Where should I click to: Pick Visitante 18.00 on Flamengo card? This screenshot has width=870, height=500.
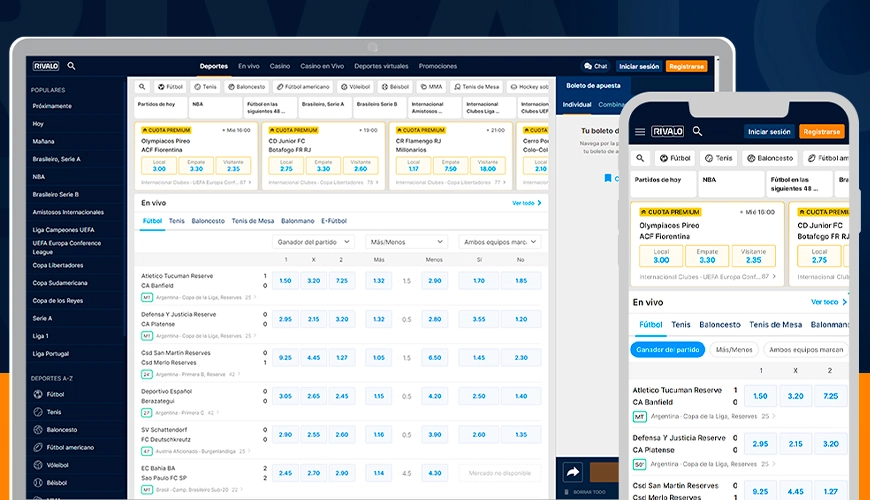tap(488, 166)
